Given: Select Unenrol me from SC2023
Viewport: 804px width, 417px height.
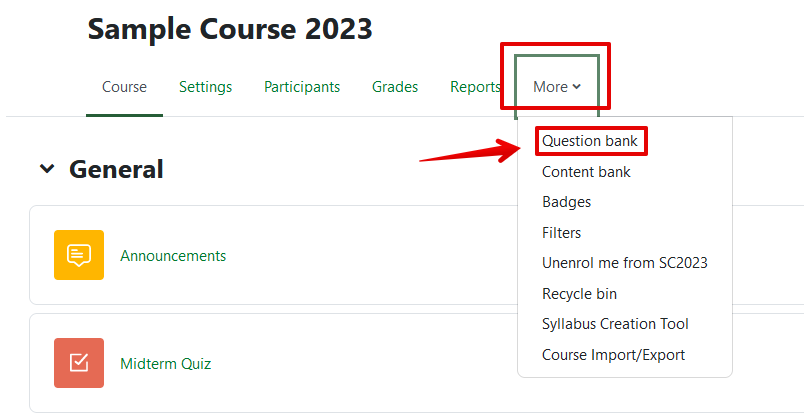Looking at the screenshot, I should coord(624,263).
